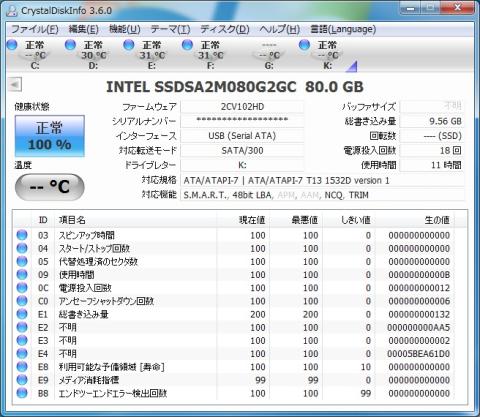Viewport: 480px width, 417px height.
Task: Click the 正常 100 % health status button
Action: [50, 136]
